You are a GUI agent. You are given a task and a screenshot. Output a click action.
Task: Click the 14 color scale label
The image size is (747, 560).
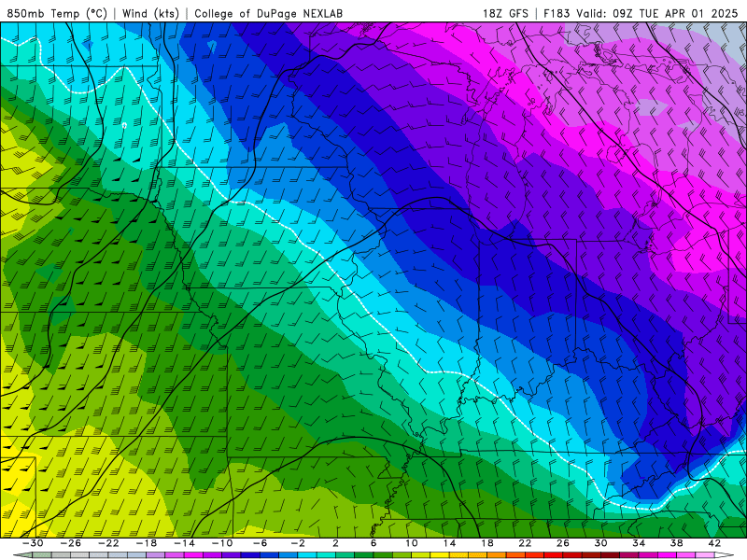point(449,543)
